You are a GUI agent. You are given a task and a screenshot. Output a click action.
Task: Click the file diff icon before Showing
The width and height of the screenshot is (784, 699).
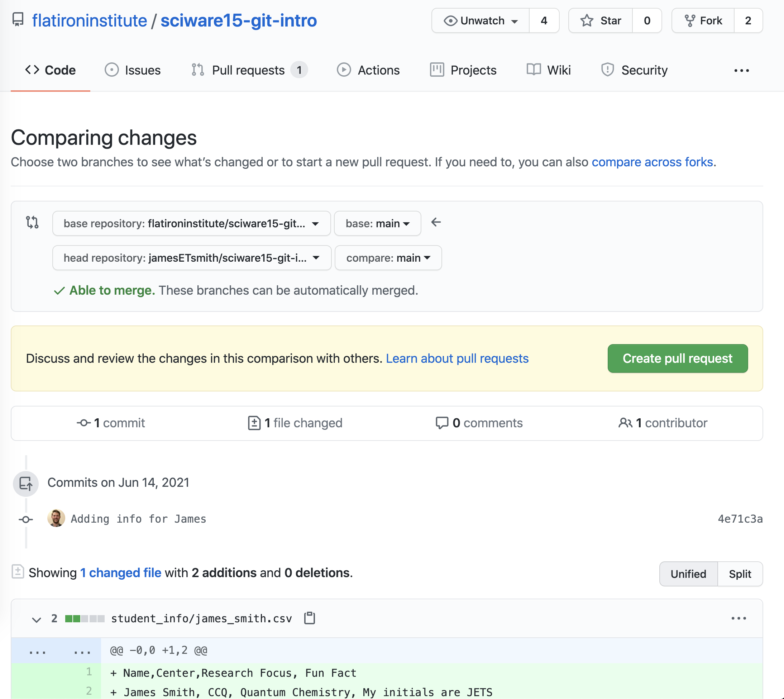[18, 571]
